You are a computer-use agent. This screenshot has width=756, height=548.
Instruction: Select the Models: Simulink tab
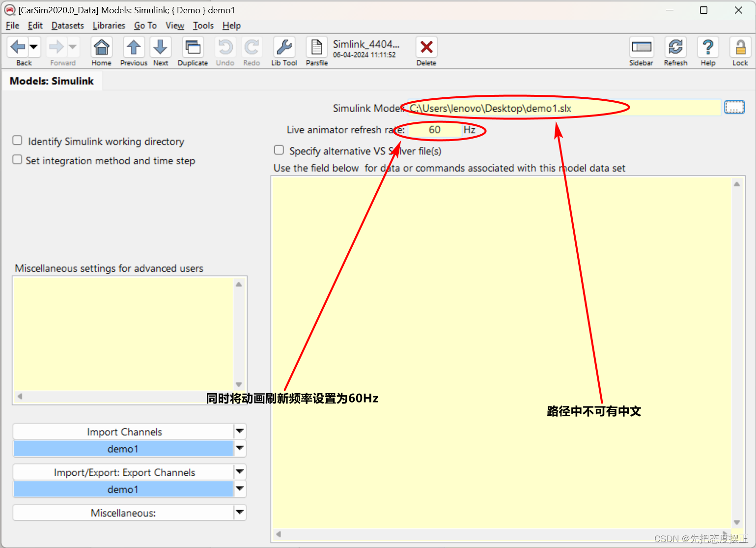click(52, 81)
